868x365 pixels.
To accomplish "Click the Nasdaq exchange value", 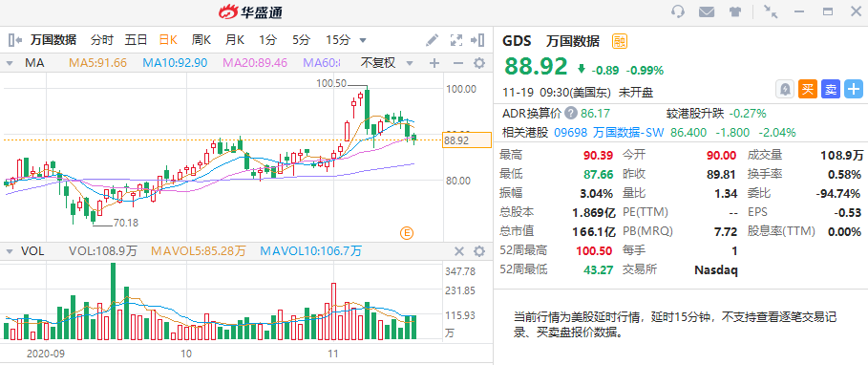I will [716, 269].
